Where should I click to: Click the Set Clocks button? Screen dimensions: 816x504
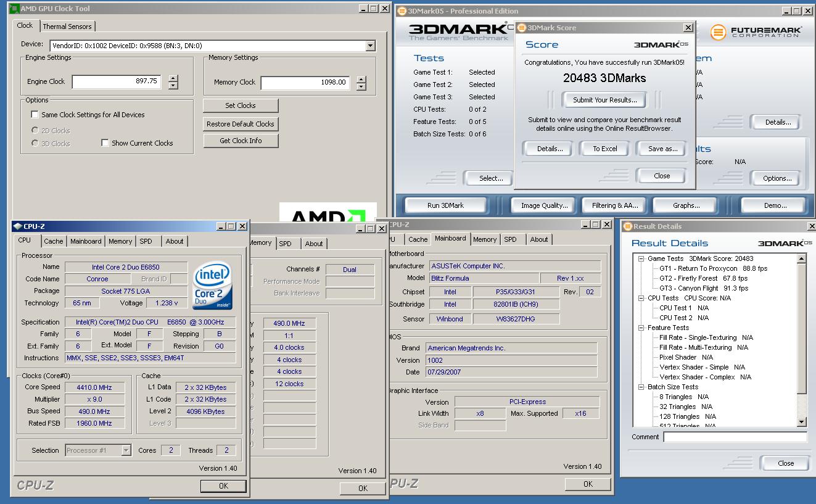(241, 105)
